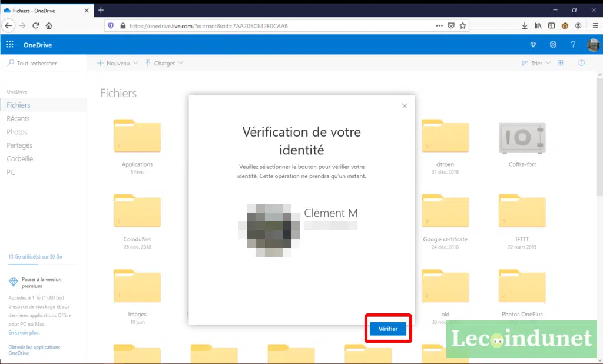Screen dimensions: 603x364
Task: Open the browser hamburger menu
Action: click(595, 26)
